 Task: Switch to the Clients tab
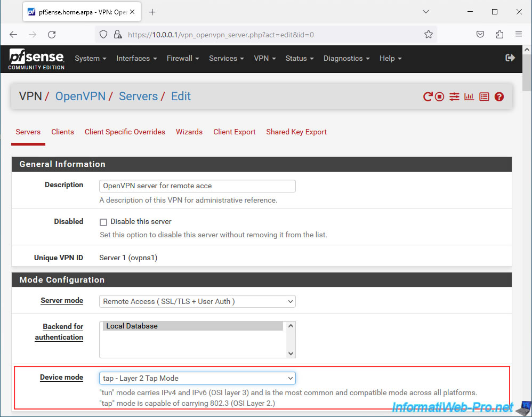[x=62, y=132]
